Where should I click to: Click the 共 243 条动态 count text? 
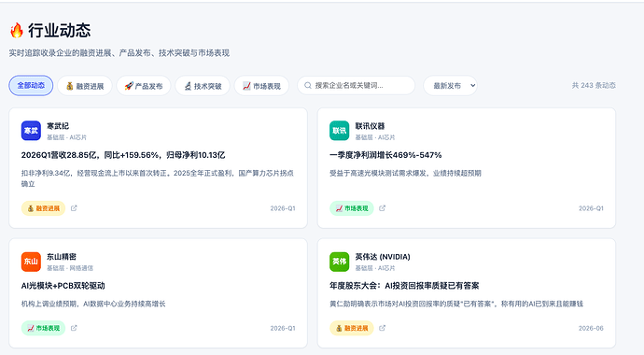point(594,85)
